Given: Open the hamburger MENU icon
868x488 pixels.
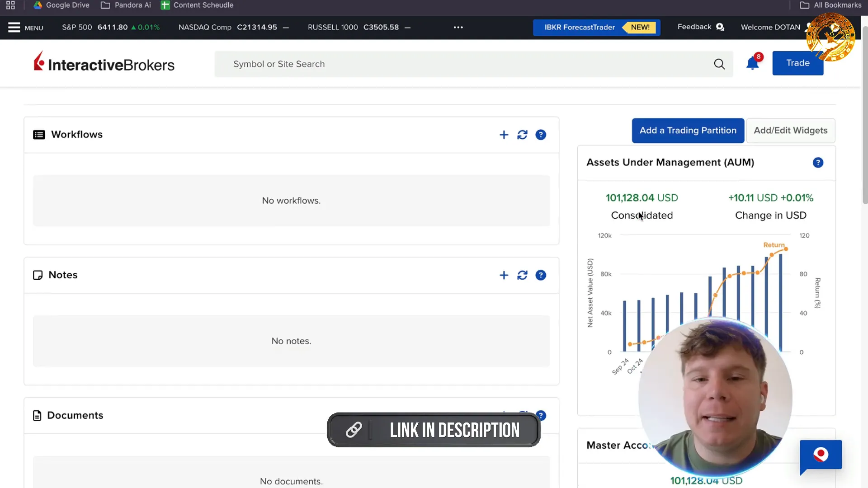Looking at the screenshot, I should click(x=14, y=28).
